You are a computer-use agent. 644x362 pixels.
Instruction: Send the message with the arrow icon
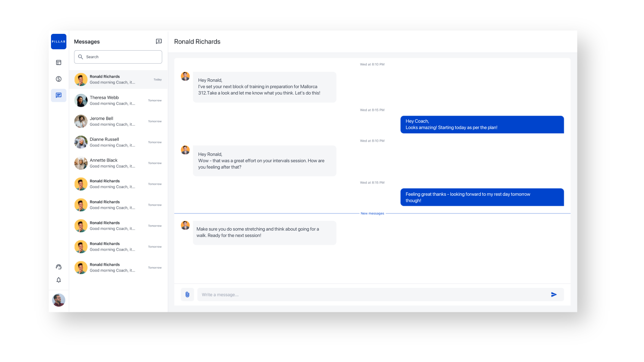[554, 295]
